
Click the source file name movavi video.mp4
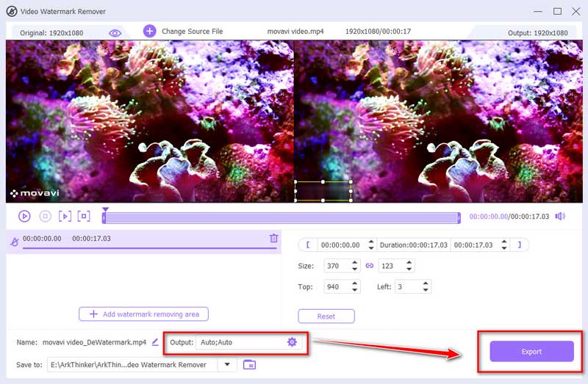pyautogui.click(x=295, y=32)
